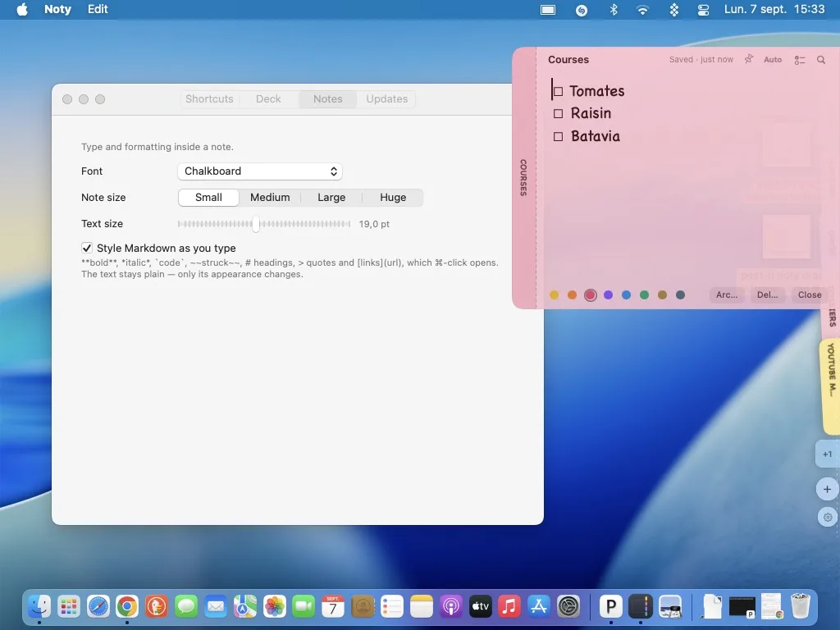Open the Music app in the Dock
The width and height of the screenshot is (840, 630).
(x=509, y=606)
